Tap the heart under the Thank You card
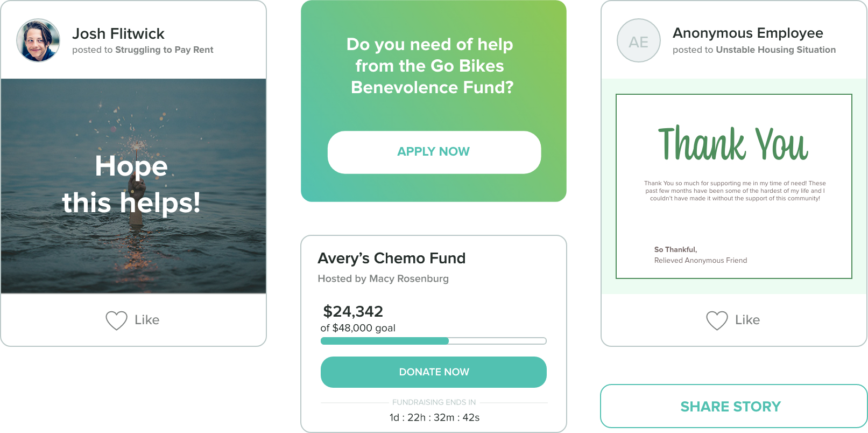Screen dimensions: 868x433 pos(717,320)
